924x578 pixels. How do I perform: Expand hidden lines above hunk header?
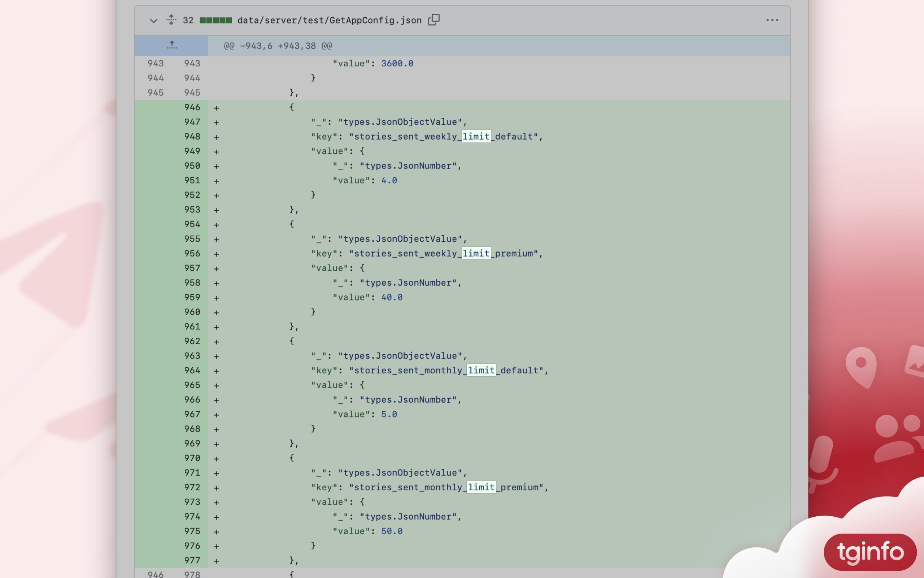(x=172, y=45)
